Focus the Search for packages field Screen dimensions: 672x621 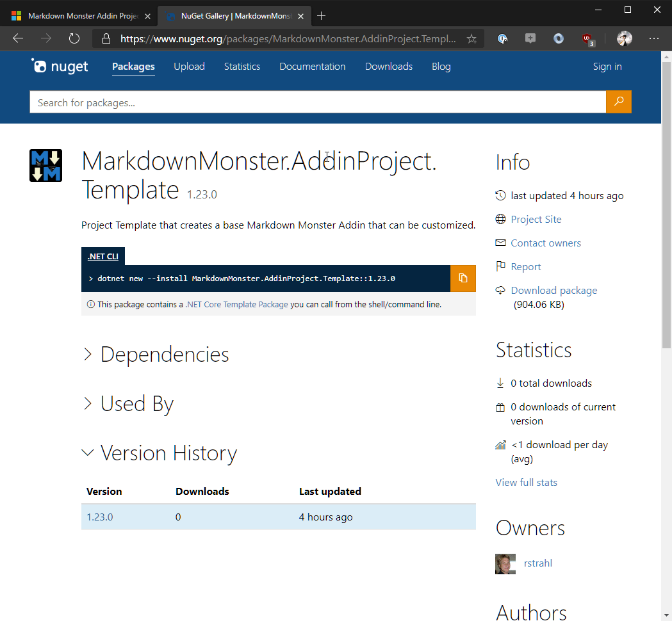pyautogui.click(x=318, y=102)
